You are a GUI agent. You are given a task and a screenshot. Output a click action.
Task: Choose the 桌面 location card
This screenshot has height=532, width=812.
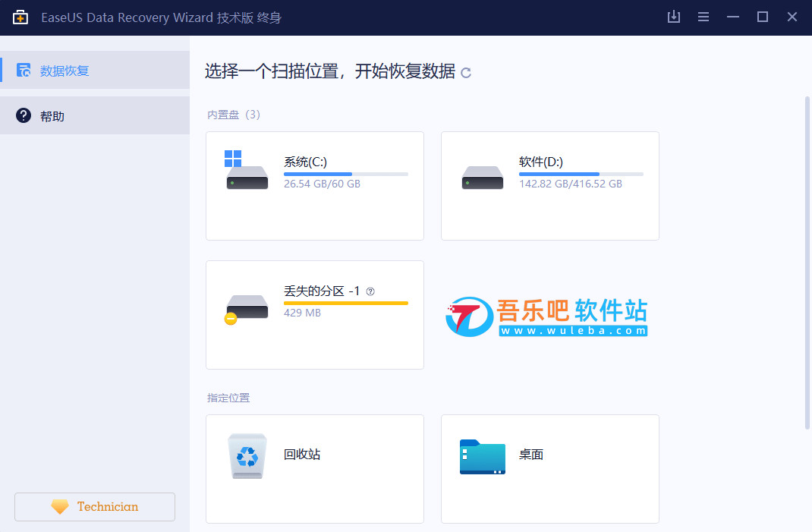(550, 469)
